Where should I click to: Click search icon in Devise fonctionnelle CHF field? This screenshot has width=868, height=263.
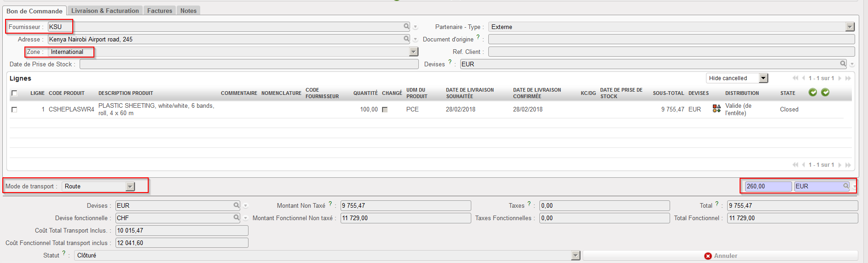(236, 218)
